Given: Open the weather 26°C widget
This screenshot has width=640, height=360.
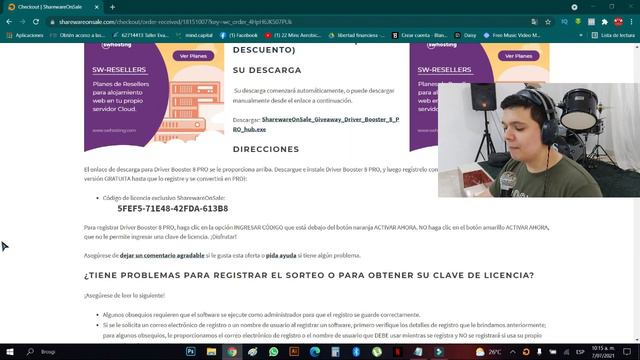Looking at the screenshot, I should pos(488,351).
